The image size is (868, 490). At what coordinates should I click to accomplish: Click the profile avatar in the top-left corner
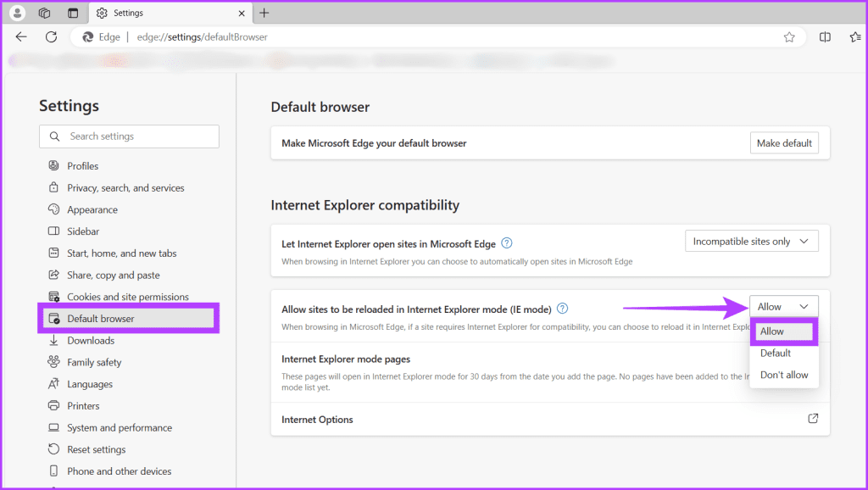click(17, 13)
